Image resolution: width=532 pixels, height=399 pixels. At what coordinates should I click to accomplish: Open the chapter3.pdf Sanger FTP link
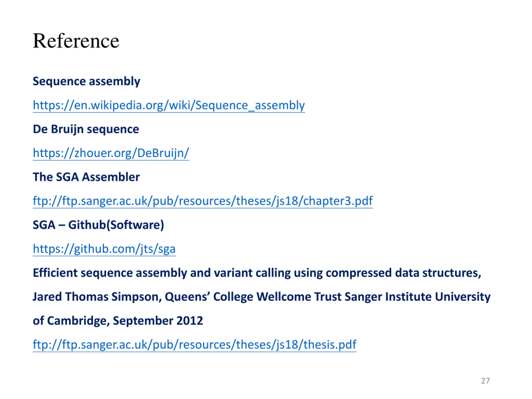pyautogui.click(x=203, y=201)
